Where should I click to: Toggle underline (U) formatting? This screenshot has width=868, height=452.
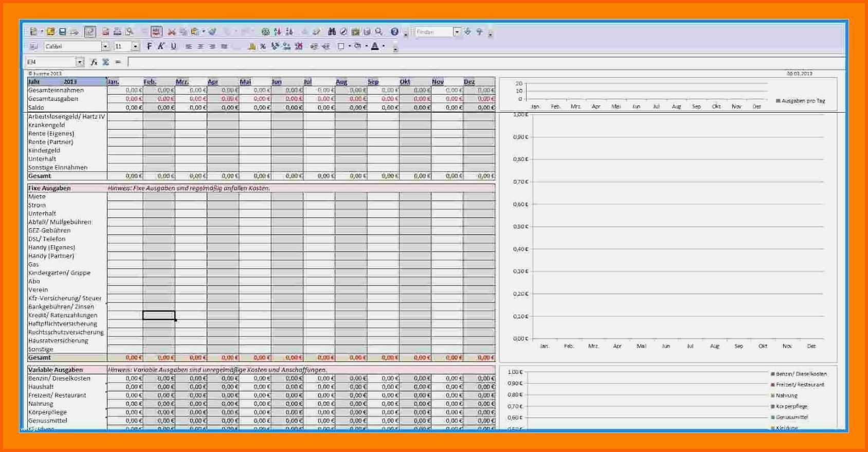point(173,47)
